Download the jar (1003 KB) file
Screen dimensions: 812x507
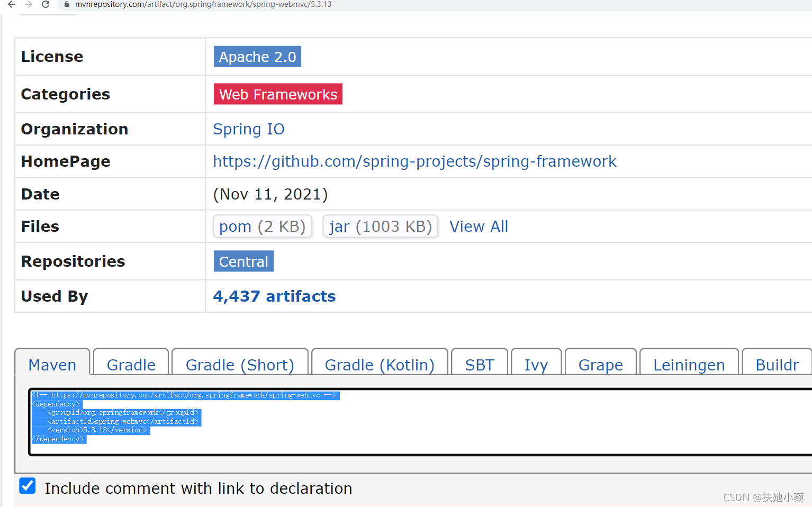tap(381, 227)
